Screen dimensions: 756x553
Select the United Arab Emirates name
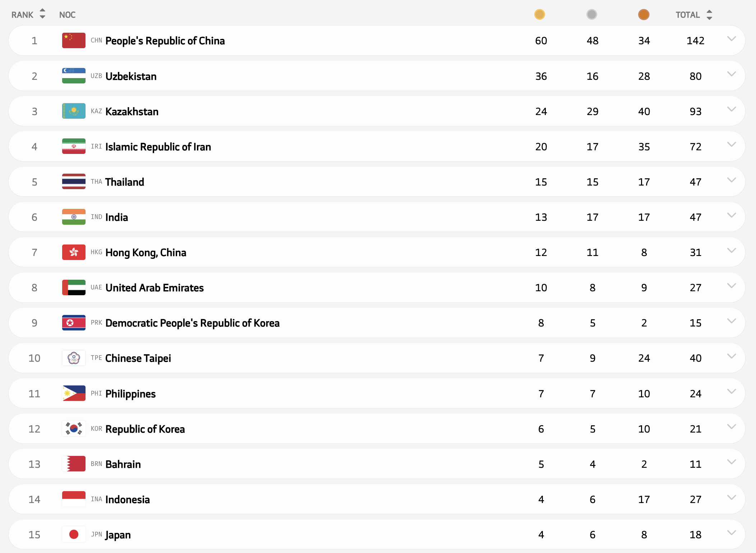pos(155,288)
